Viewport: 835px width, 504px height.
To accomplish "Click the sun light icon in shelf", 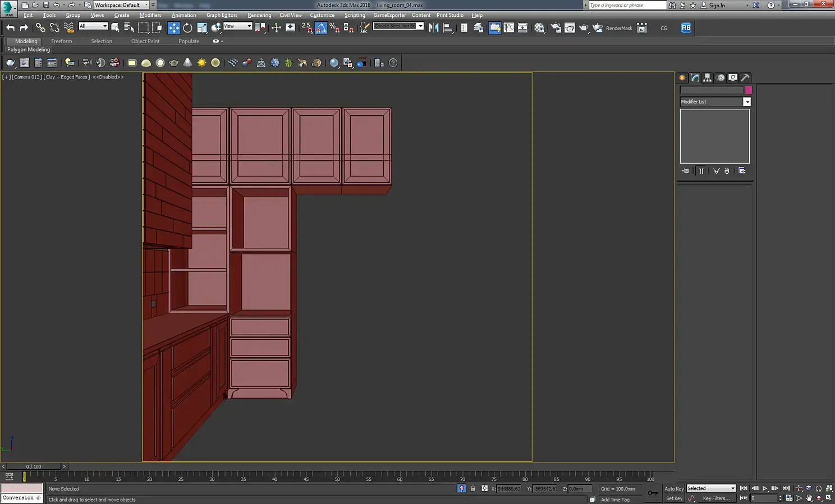I will (201, 63).
